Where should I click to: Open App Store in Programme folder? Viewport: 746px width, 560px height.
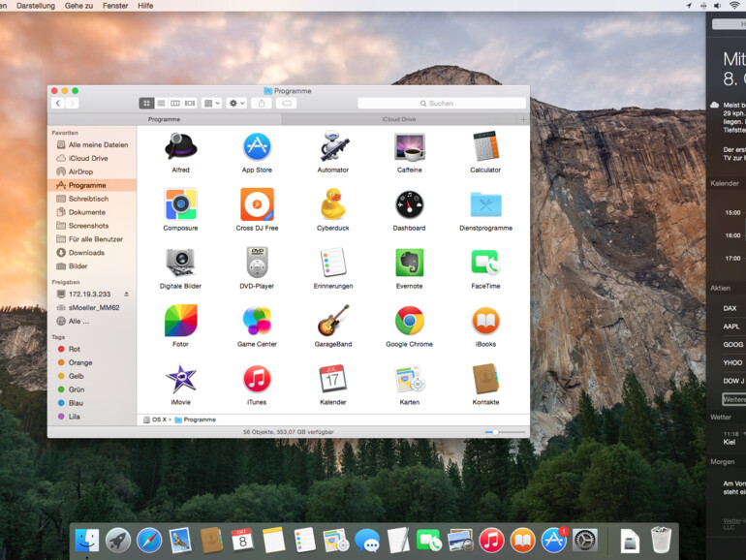[x=257, y=146]
